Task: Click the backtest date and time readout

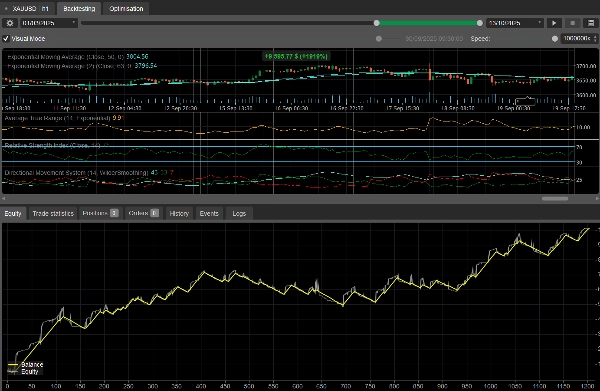Action: pyautogui.click(x=434, y=39)
